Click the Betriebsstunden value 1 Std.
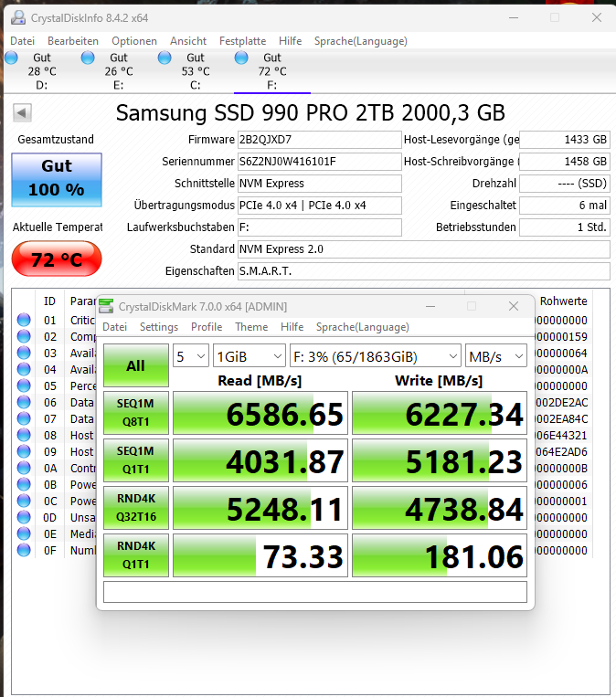The image size is (616, 697). pyautogui.click(x=565, y=227)
